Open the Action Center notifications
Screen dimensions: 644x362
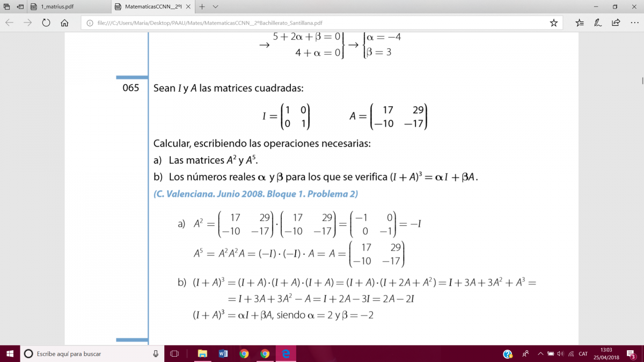point(631,354)
